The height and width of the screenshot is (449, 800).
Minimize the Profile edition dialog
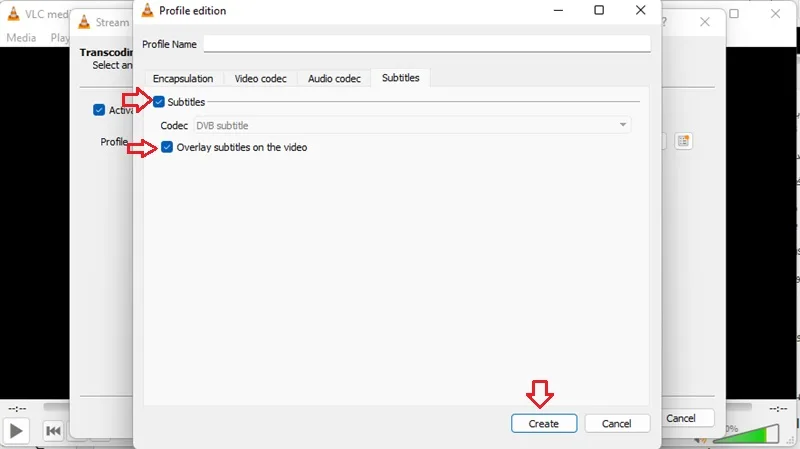558,10
